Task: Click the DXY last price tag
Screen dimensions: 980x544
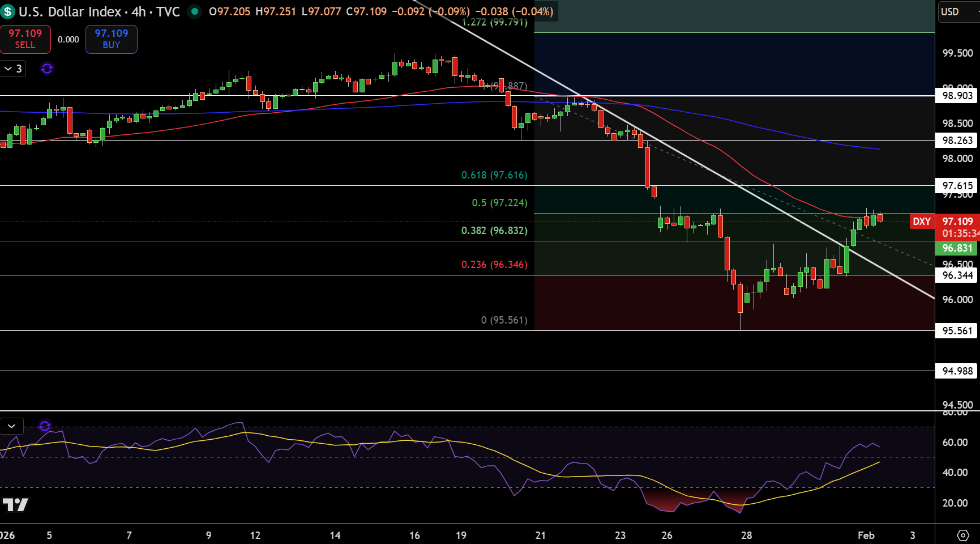Action: click(922, 222)
